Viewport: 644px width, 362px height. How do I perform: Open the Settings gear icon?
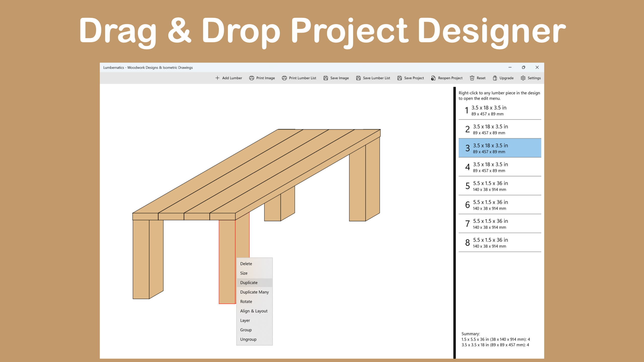point(523,78)
